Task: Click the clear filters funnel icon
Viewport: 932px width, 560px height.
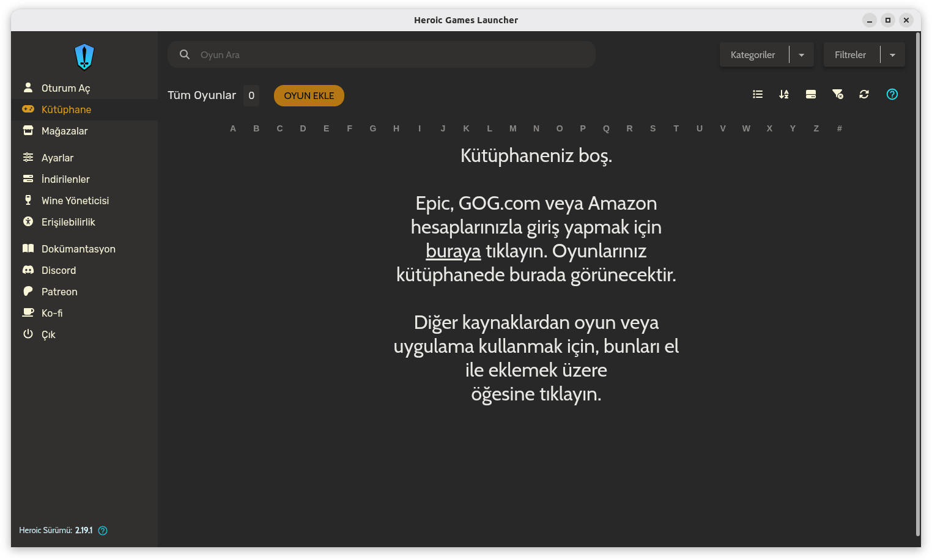Action: tap(837, 94)
